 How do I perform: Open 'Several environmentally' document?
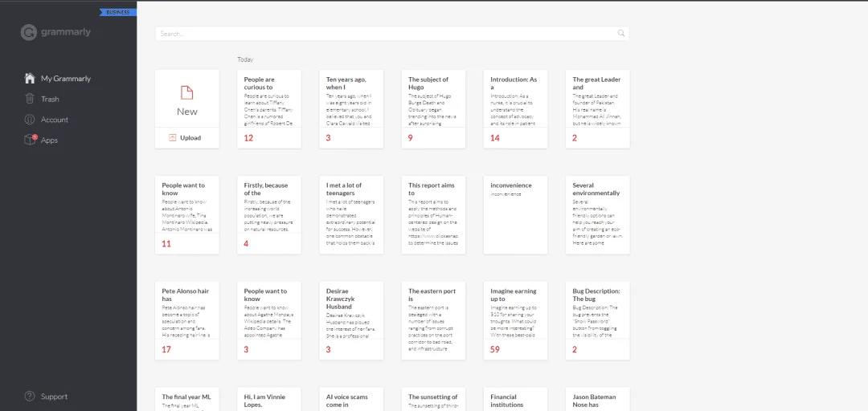(x=598, y=214)
